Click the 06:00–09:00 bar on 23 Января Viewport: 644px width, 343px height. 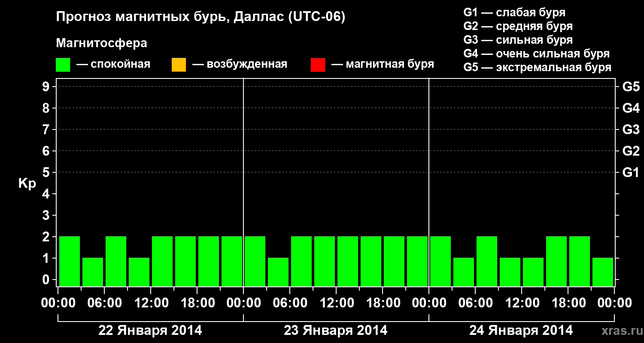[301, 261]
